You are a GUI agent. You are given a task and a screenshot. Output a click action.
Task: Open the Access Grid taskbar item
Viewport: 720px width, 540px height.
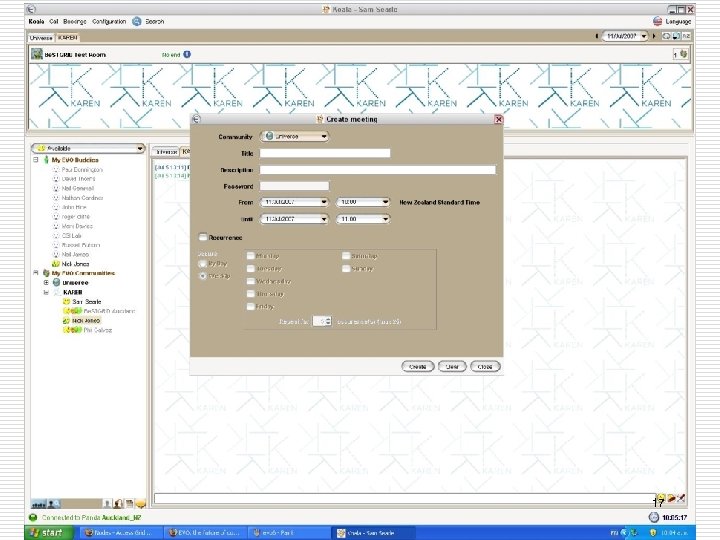pyautogui.click(x=122, y=533)
